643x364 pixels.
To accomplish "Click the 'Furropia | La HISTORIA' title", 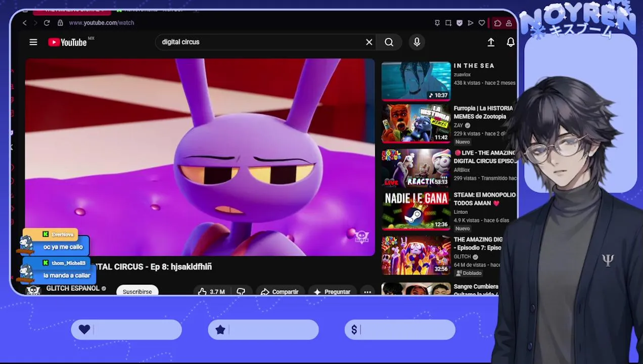I will point(483,112).
